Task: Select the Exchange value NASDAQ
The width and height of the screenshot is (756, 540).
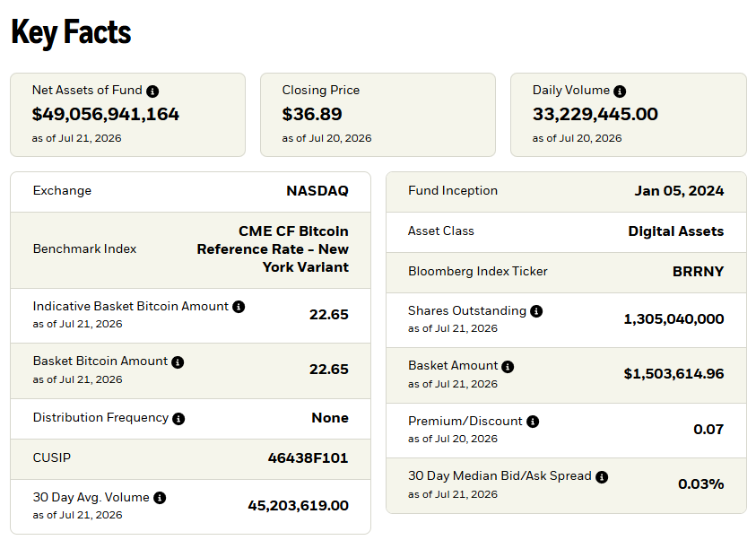Action: (x=317, y=191)
